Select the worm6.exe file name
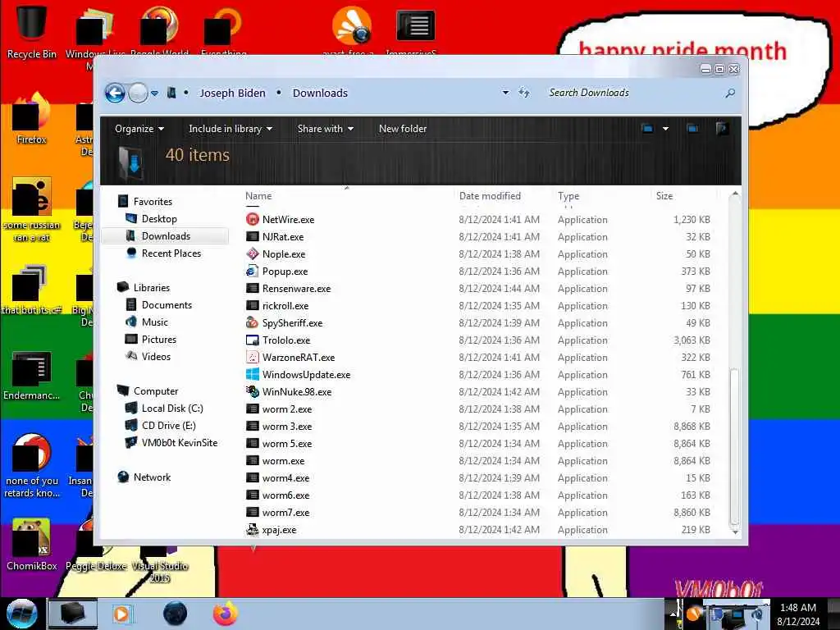The width and height of the screenshot is (840, 630). click(285, 495)
